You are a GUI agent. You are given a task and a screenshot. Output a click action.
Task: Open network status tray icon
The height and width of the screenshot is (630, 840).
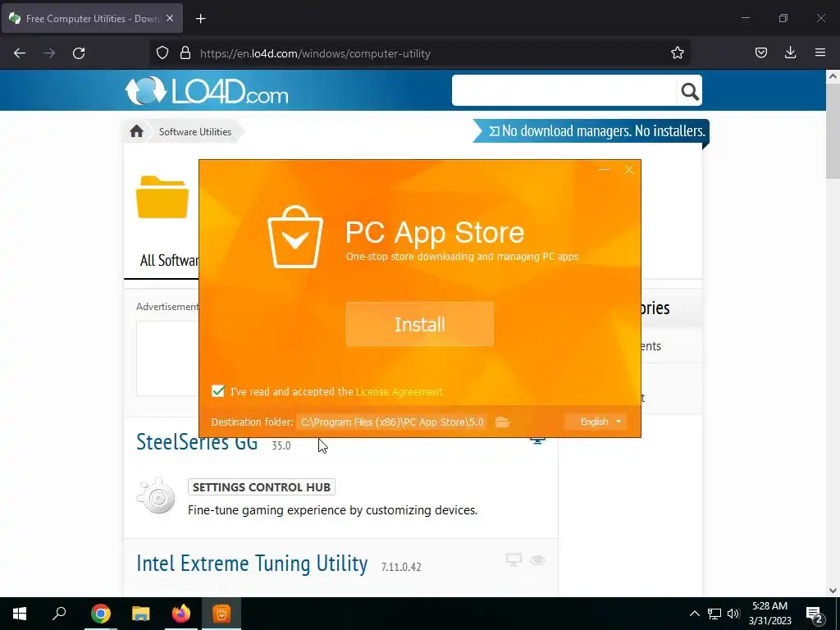[714, 614]
